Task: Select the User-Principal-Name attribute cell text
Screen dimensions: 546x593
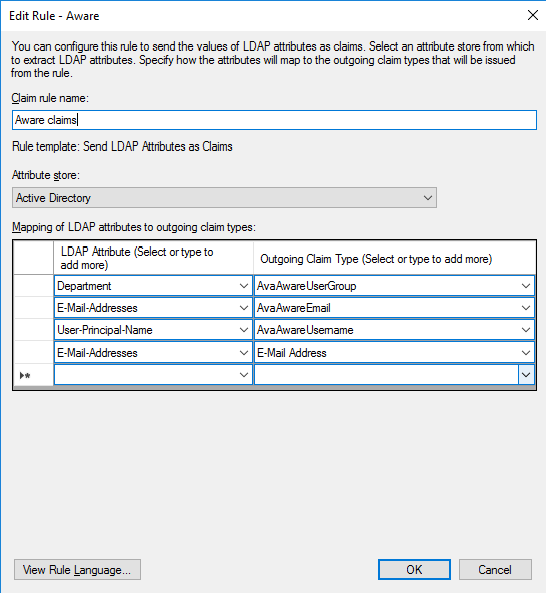Action: point(105,330)
